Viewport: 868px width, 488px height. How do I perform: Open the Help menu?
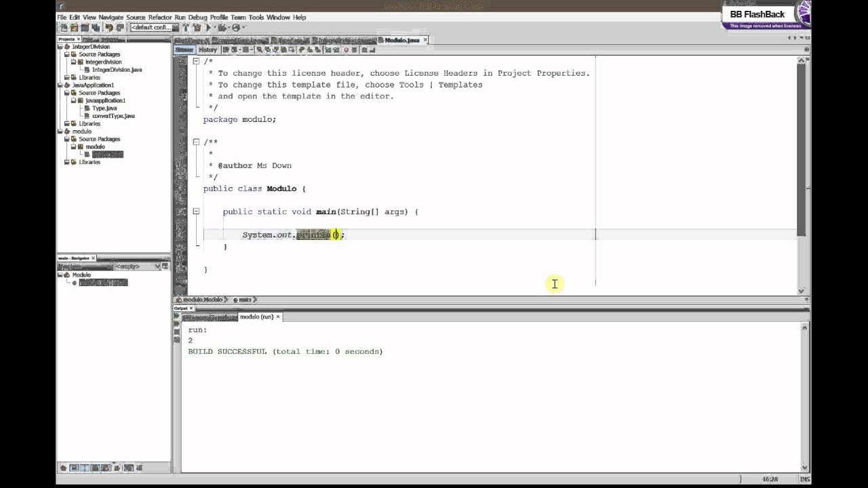coord(299,17)
